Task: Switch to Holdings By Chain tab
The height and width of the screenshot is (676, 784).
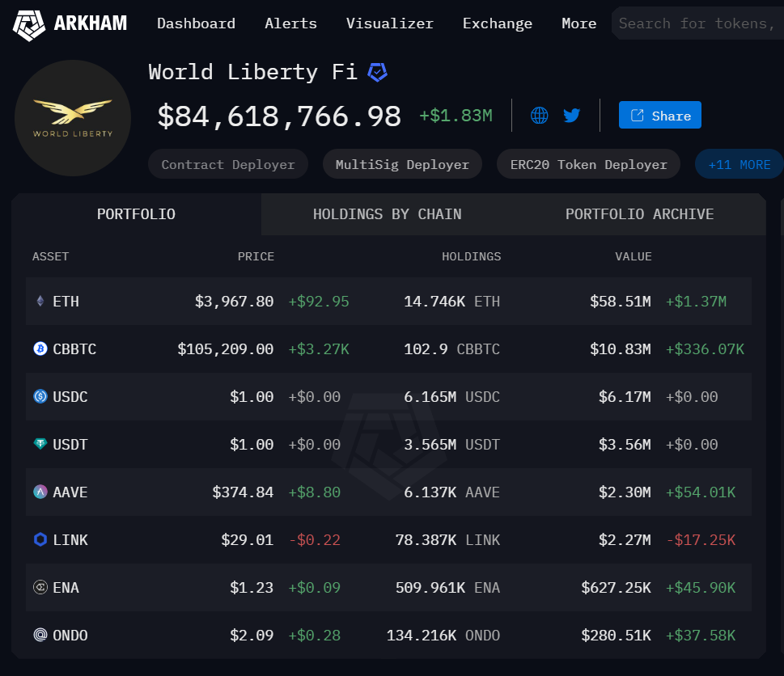Action: point(387,213)
